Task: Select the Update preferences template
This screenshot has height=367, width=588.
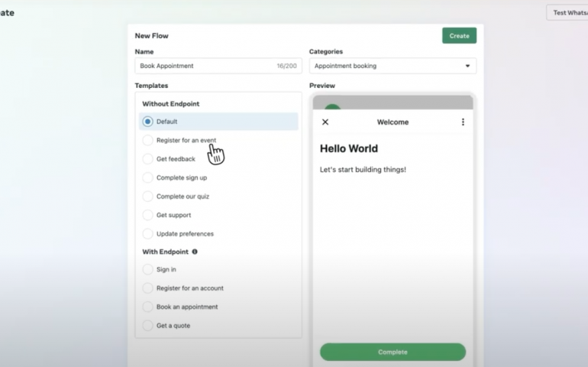Action: point(148,234)
